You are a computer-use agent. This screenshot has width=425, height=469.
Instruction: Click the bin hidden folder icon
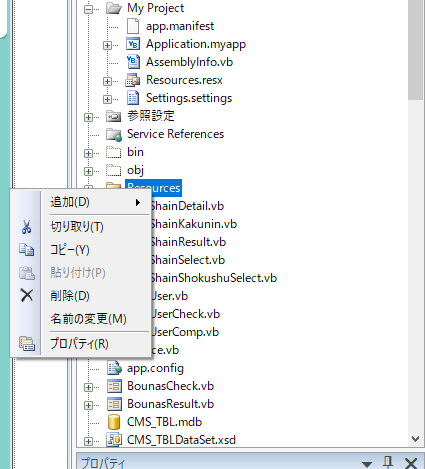(x=114, y=152)
